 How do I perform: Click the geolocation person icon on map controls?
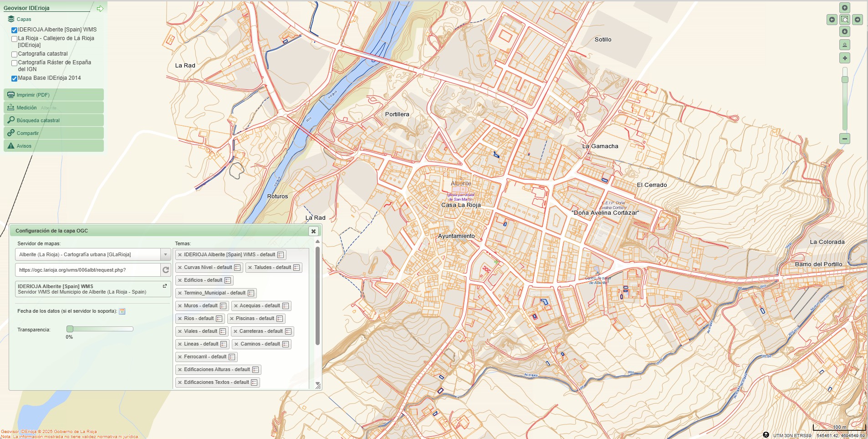(845, 45)
